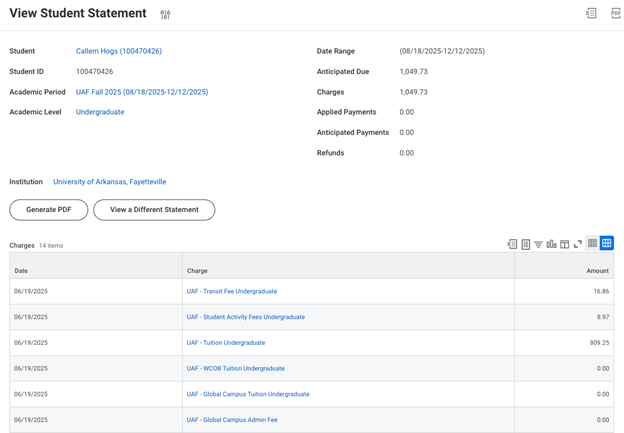Open the Undergraduate academic level link

[x=100, y=112]
